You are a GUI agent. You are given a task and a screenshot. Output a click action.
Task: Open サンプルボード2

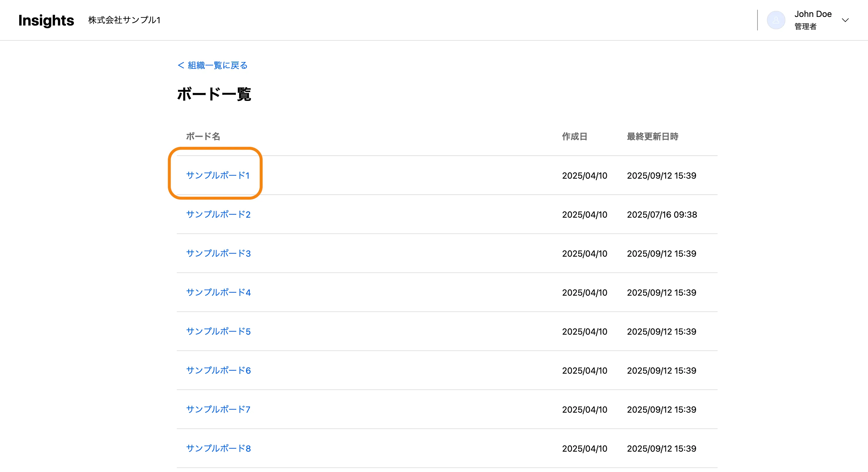click(218, 214)
